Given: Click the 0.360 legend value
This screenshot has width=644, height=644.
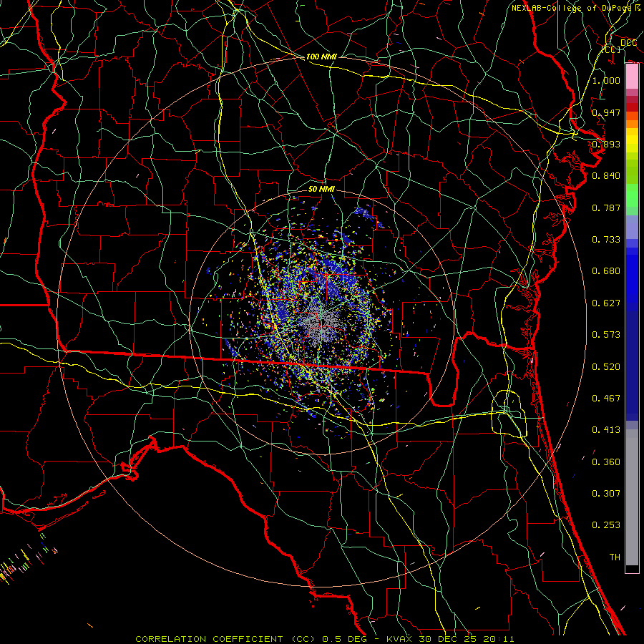Looking at the screenshot, I should click(606, 462).
